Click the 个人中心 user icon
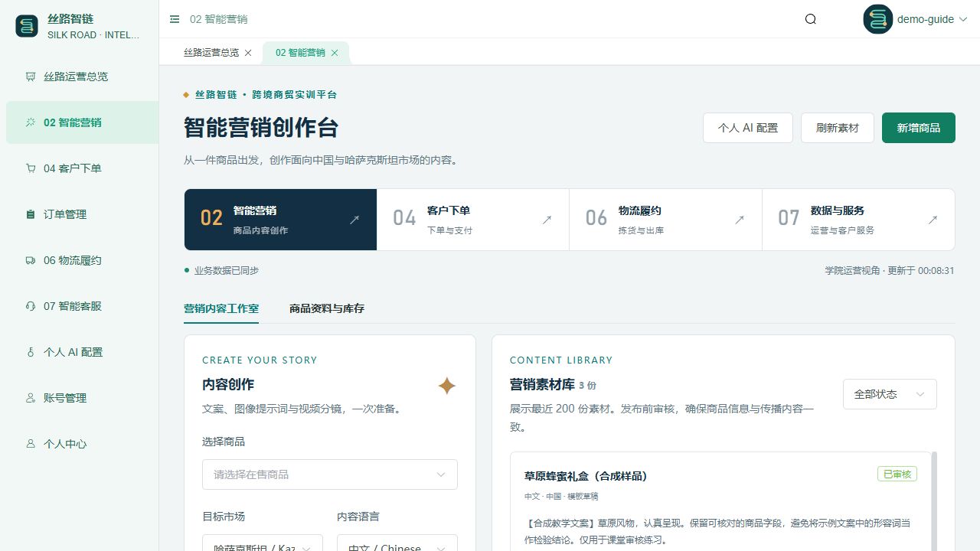The width and height of the screenshot is (980, 551). click(31, 444)
